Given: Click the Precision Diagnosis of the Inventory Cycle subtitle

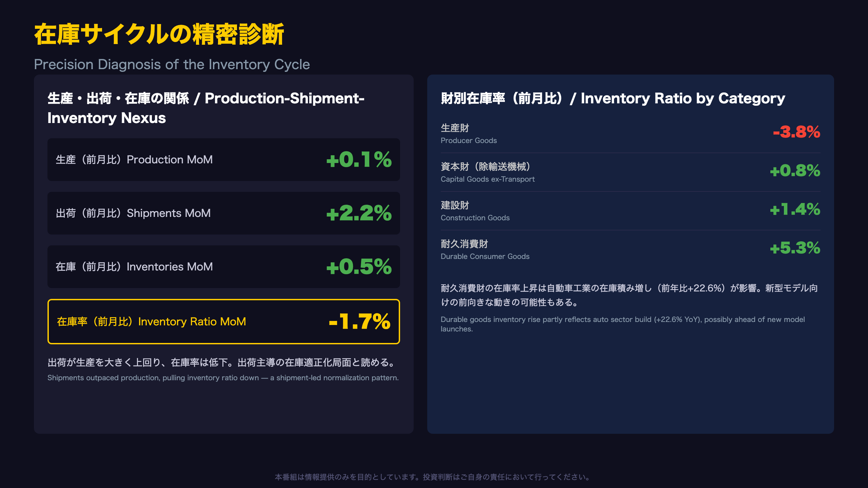Looking at the screenshot, I should pos(172,64).
